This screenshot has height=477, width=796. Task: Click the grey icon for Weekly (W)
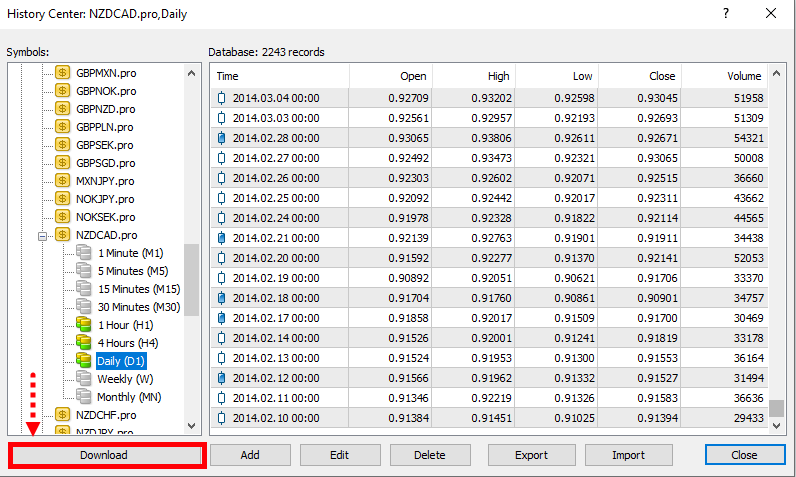85,379
